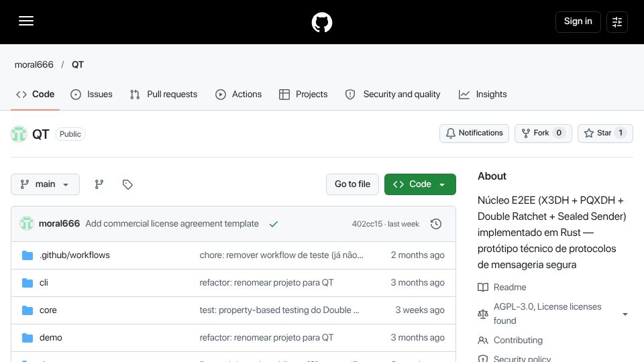Open the moral666 owner profile link
644x362 pixels.
pyautogui.click(x=34, y=65)
